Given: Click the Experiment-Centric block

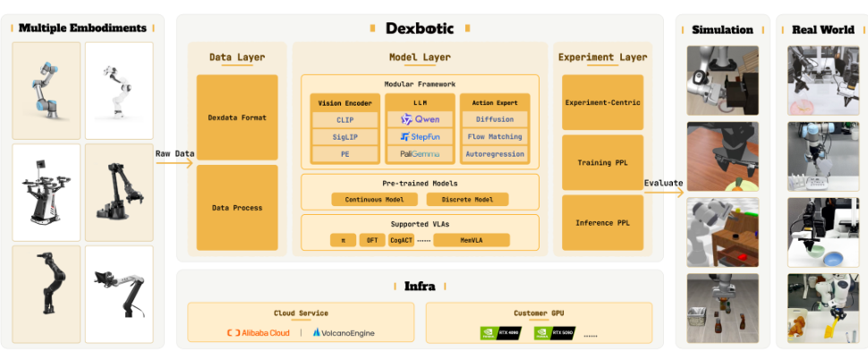Looking at the screenshot, I should pos(602,102).
